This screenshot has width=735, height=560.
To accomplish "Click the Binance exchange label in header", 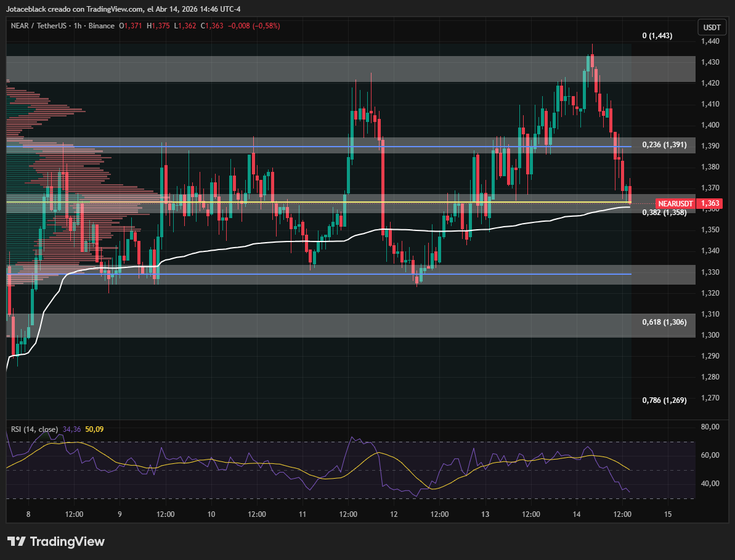I will coord(101,26).
